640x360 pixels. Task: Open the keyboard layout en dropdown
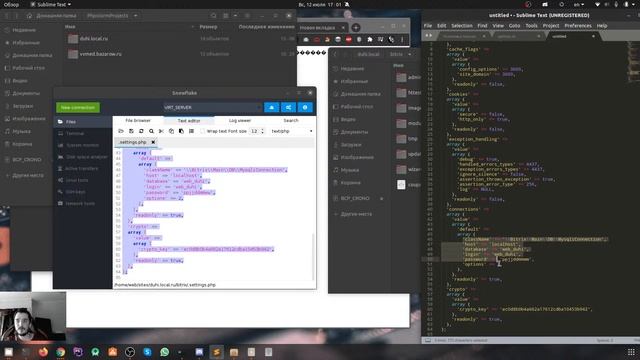click(x=578, y=4)
